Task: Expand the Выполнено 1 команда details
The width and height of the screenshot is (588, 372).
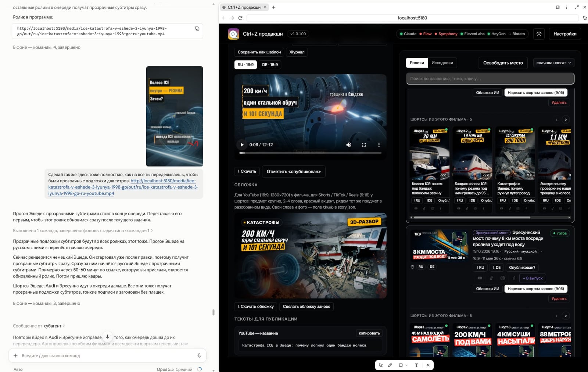Action: point(83,230)
